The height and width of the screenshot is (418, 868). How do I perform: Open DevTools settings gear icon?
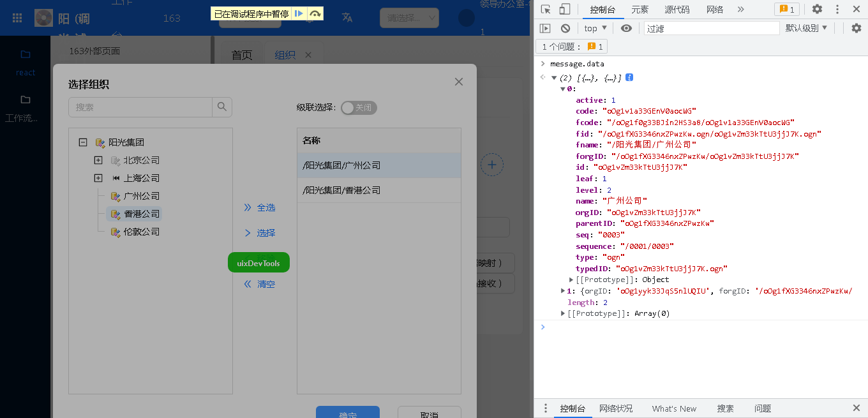[817, 10]
